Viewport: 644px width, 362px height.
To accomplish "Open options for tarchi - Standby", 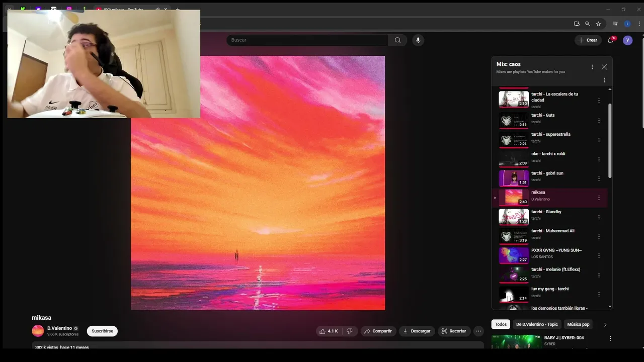I will pyautogui.click(x=599, y=217).
